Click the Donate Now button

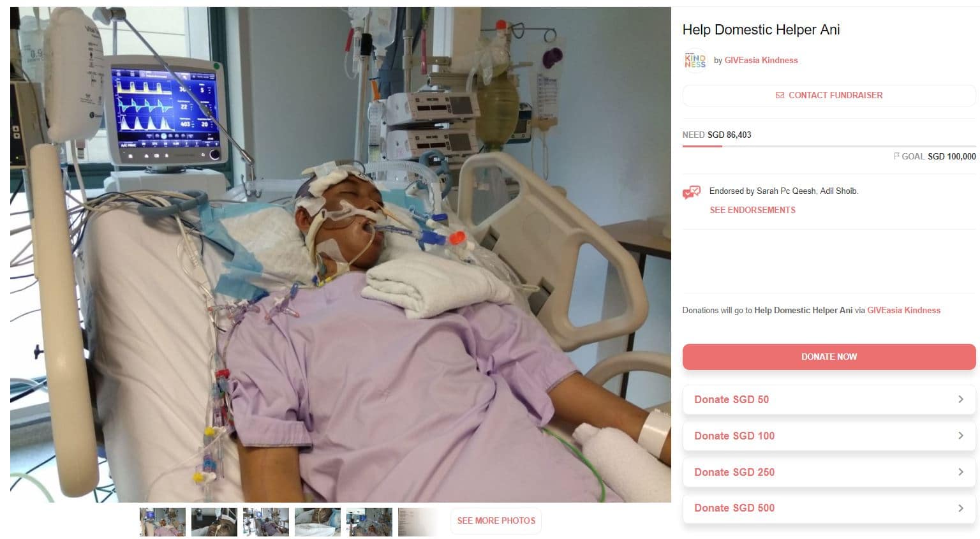(x=829, y=357)
